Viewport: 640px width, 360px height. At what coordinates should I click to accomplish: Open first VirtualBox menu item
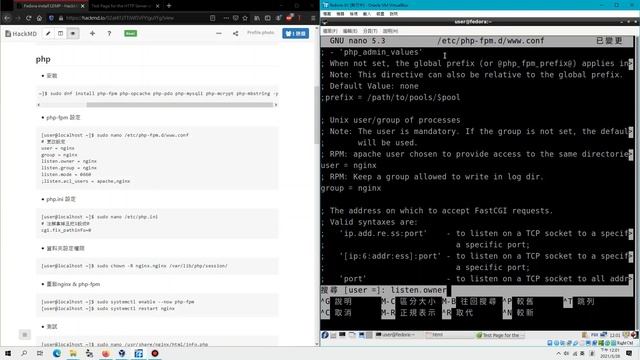coord(327,14)
